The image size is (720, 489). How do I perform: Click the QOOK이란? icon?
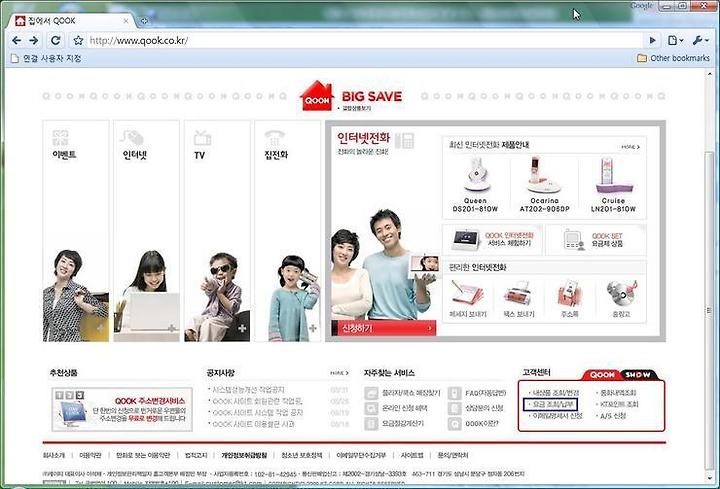[x=454, y=423]
